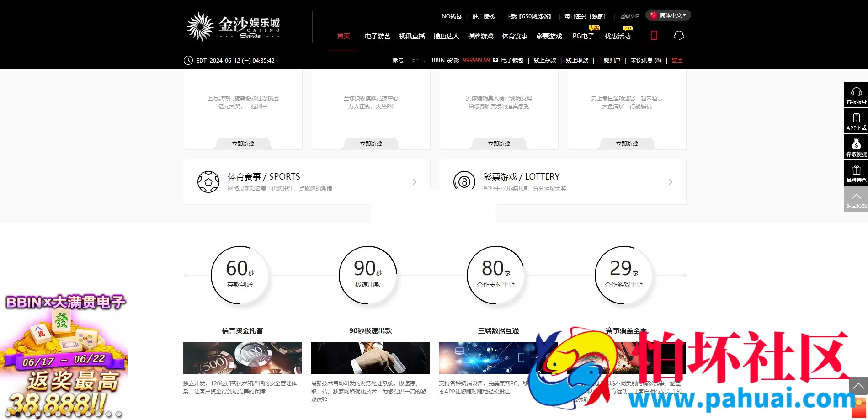Screen dimensions: 868x420
Task: Open 电子游艺 menu item
Action: 378,36
